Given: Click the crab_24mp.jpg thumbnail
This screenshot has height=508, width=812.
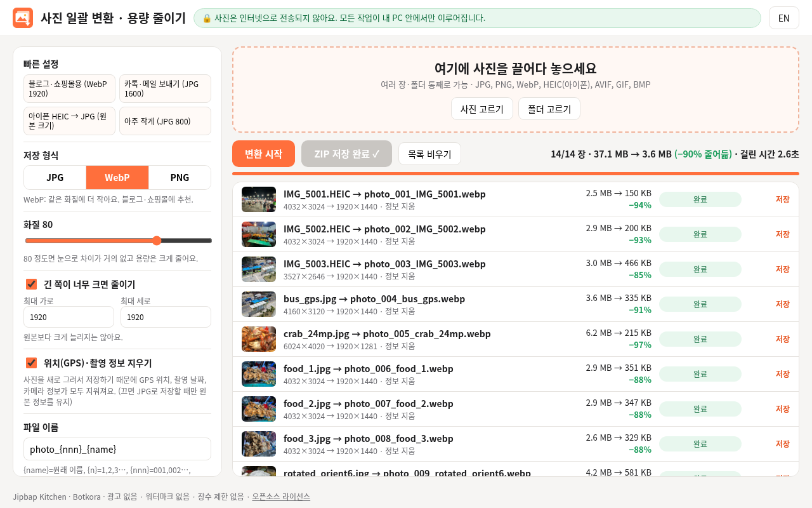Looking at the screenshot, I should [x=259, y=339].
